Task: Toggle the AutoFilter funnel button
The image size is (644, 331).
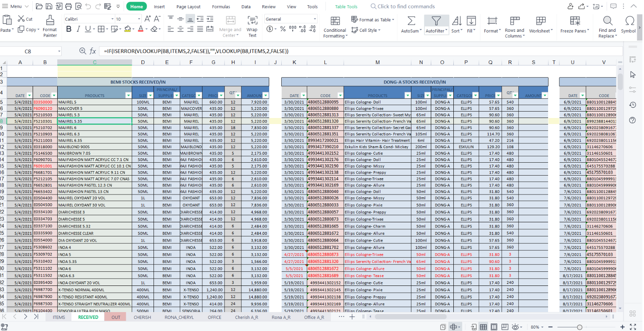Action: click(436, 24)
